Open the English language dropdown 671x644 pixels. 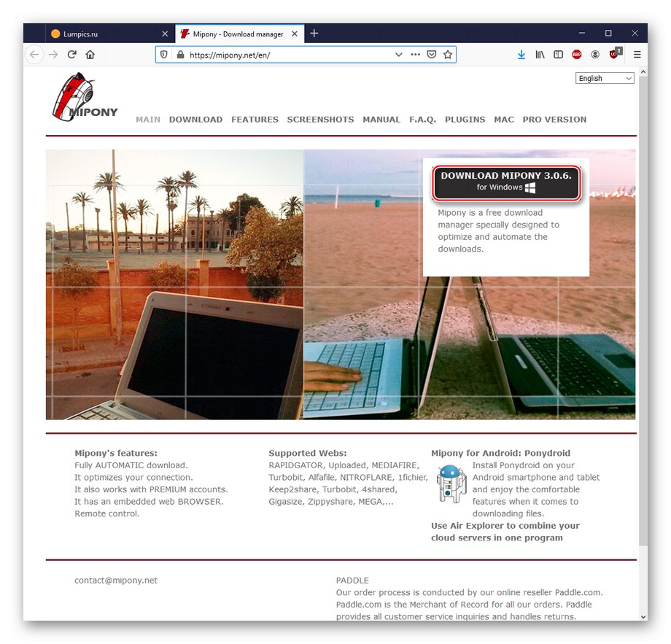pos(604,78)
